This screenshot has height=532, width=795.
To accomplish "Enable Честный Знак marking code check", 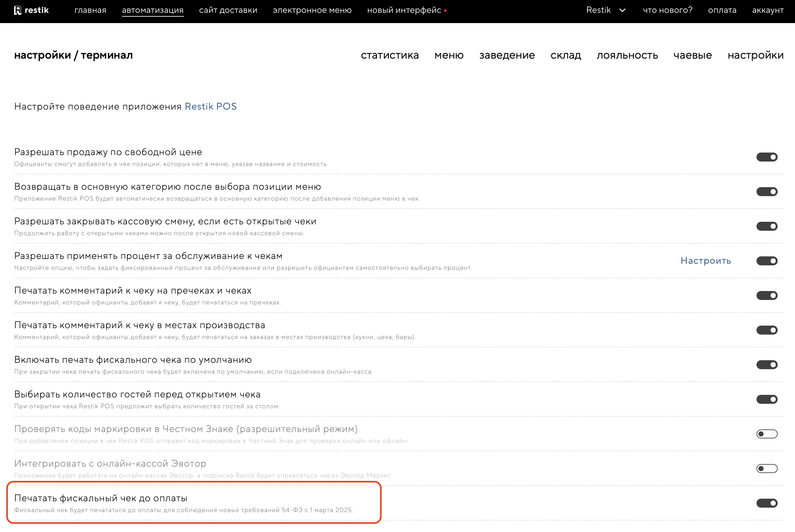I will [x=766, y=434].
